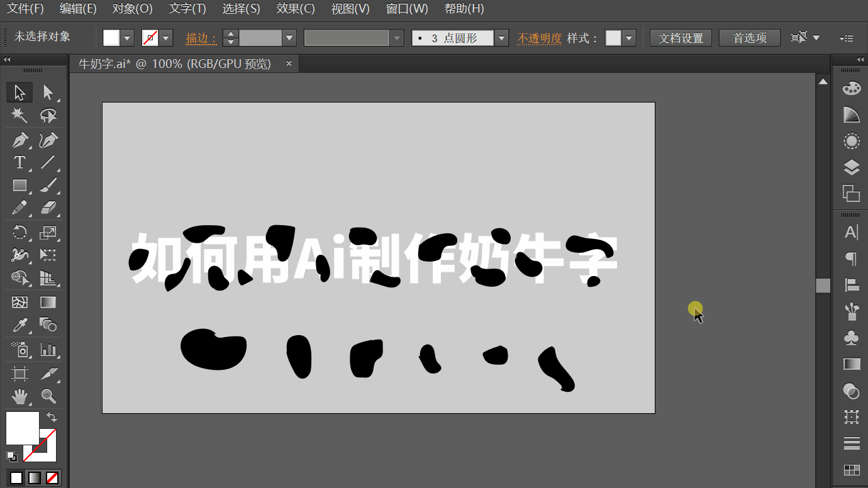Open stroke color dropdown in control bar
Screen dimensions: 868x488
click(166, 38)
